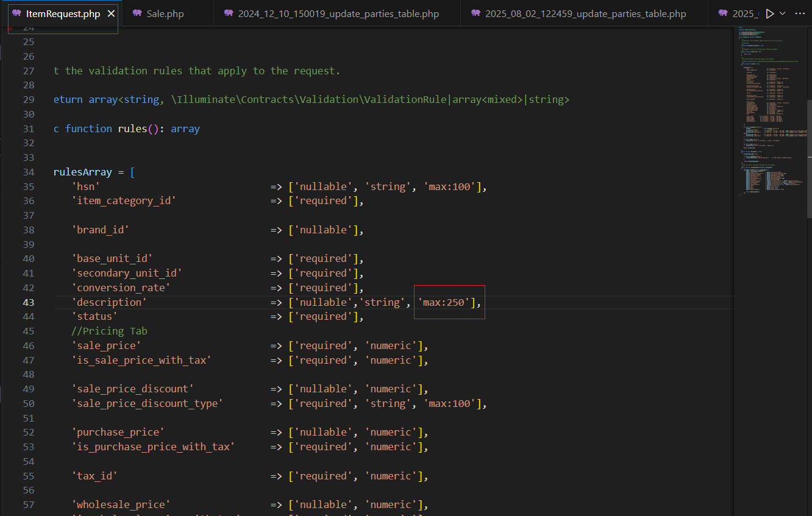
Task: Click 'numeric' on the tax_id line
Action: (x=391, y=476)
